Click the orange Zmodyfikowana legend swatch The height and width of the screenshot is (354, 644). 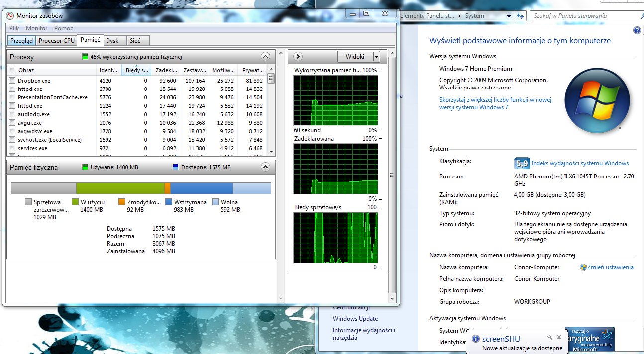[x=122, y=202]
